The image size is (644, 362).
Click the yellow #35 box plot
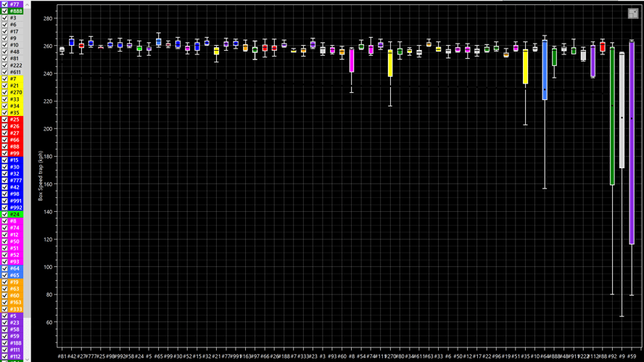pyautogui.click(x=525, y=67)
